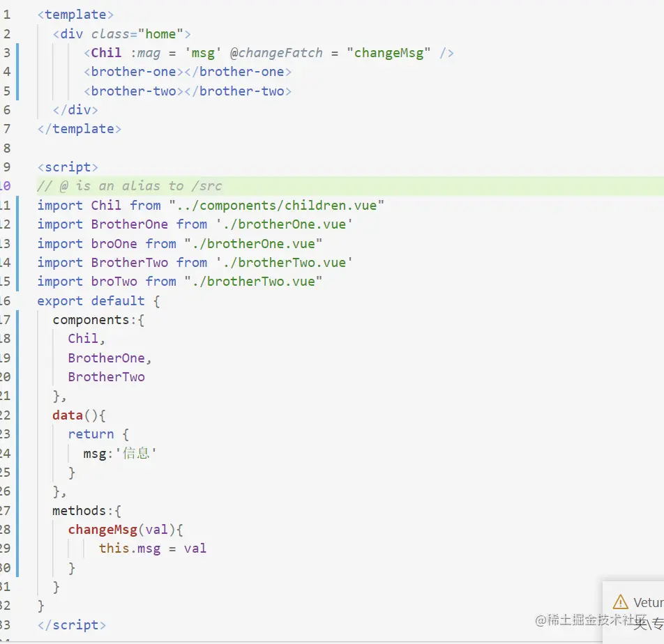Click the 'Vetur' notification text
Screen dimensions: 664x644
click(649, 602)
